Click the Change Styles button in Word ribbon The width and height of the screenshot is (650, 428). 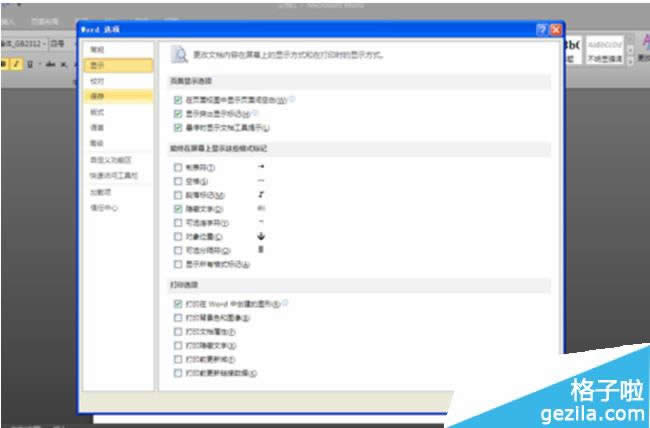tap(644, 48)
